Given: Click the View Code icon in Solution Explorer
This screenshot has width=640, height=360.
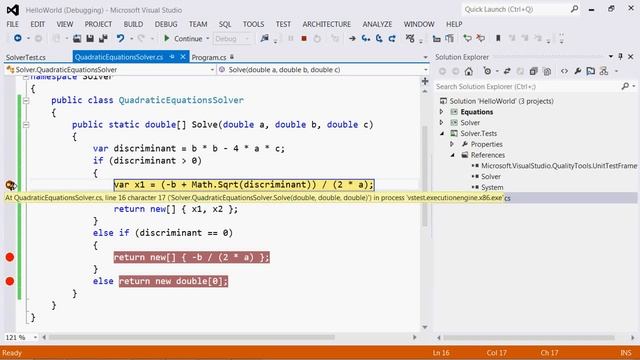Looking at the screenshot, I should (x=564, y=71).
